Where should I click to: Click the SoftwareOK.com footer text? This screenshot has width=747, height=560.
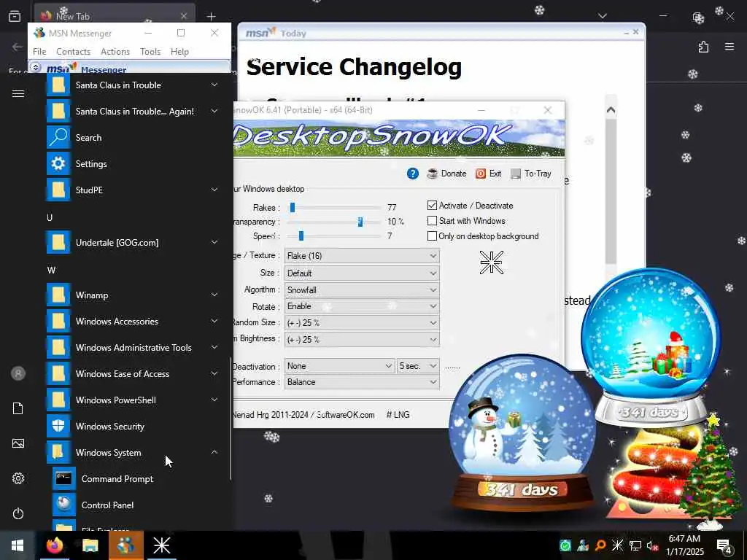coord(345,415)
